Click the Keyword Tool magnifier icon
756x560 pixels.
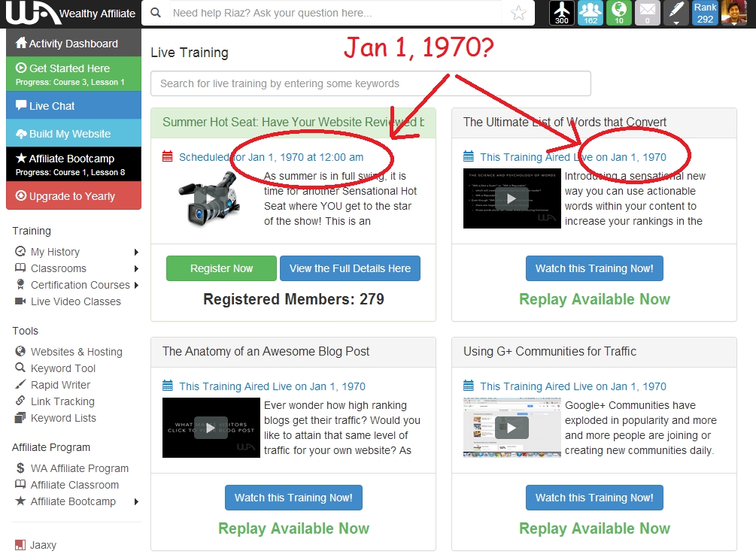pos(20,368)
